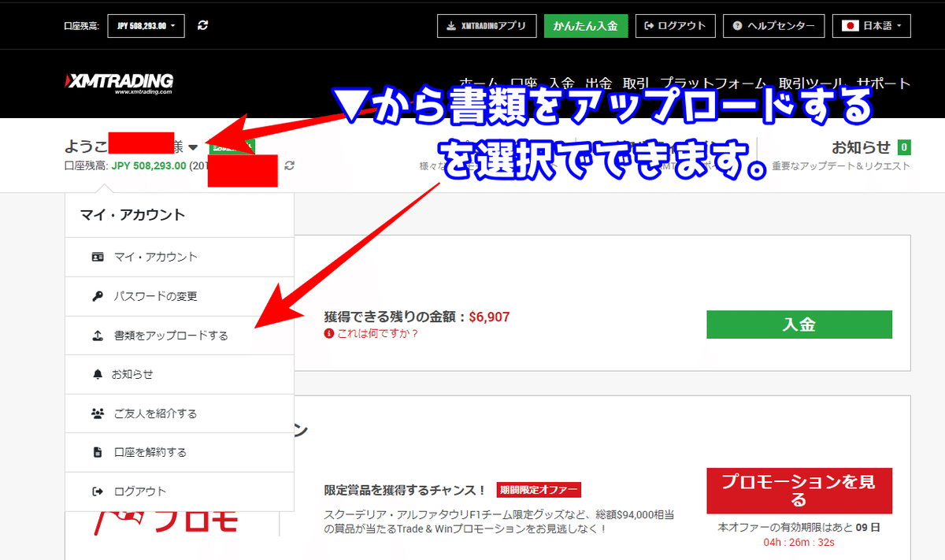Screen dimensions: 945x560
Task: Click the プロモーションを見る red button
Action: click(x=799, y=491)
